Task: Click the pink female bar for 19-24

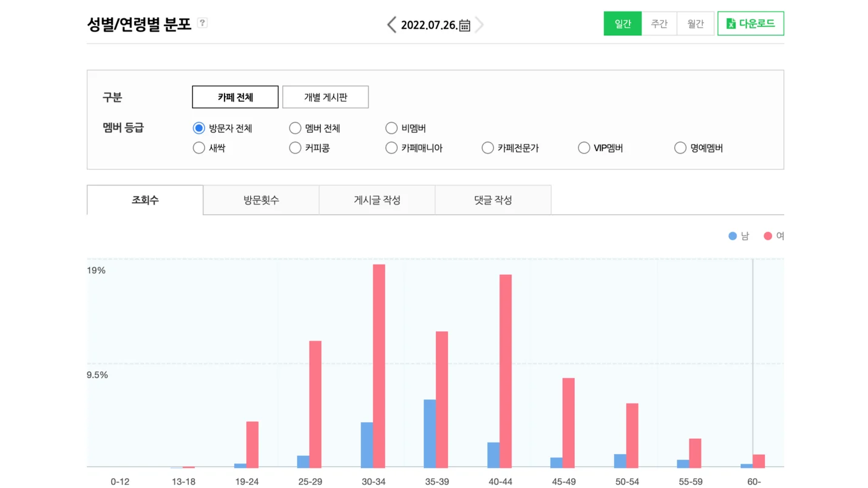Action: pyautogui.click(x=253, y=444)
